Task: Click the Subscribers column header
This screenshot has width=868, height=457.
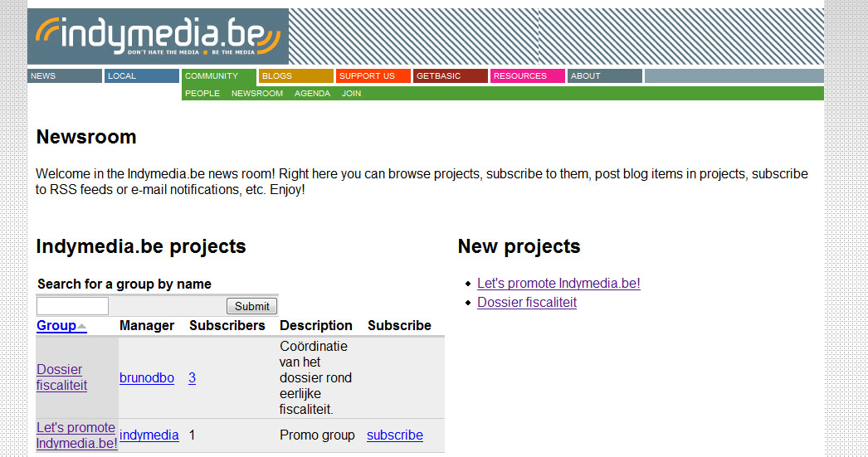Action: point(227,325)
